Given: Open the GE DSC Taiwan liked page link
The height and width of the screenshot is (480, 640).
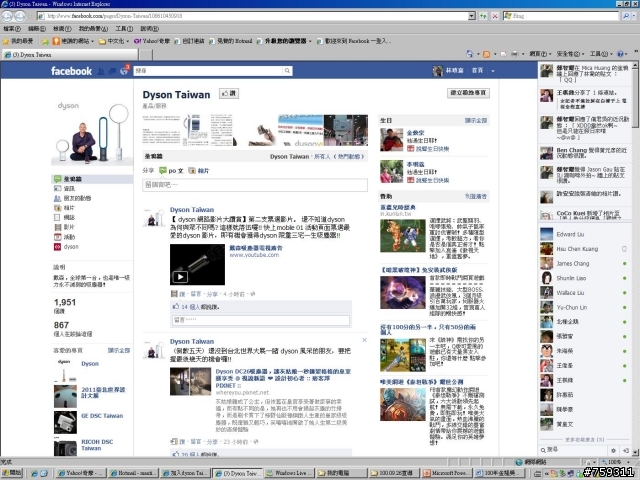Looking at the screenshot, I should [102, 416].
